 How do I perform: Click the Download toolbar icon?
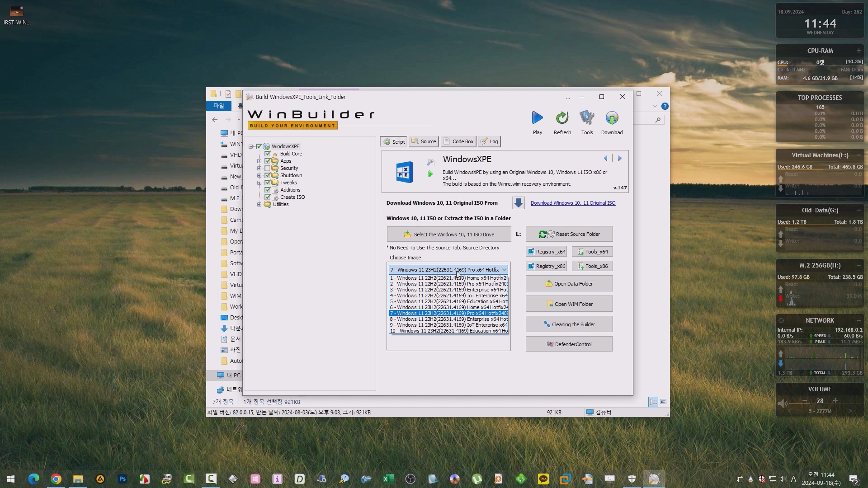[x=612, y=118]
